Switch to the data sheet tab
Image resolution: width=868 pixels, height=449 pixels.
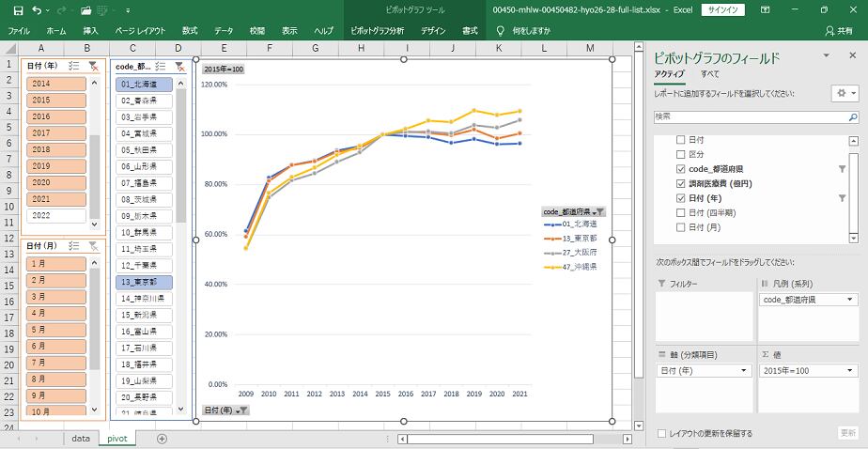(x=81, y=439)
